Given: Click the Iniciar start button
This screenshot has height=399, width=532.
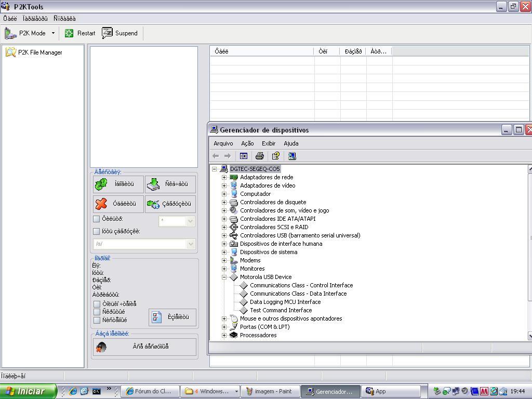Looking at the screenshot, I should 28,391.
